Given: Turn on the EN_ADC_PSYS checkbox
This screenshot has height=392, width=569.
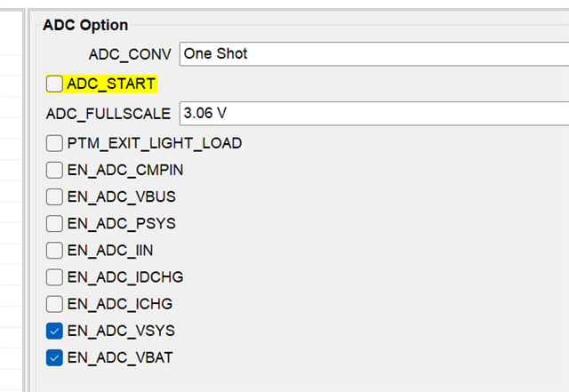Looking at the screenshot, I should tap(54, 224).
